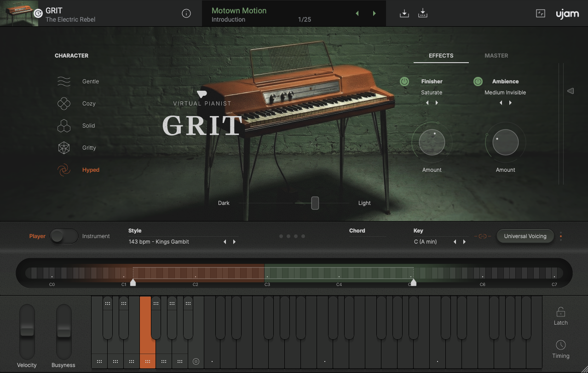Go to previous preset arrow

pyautogui.click(x=357, y=13)
